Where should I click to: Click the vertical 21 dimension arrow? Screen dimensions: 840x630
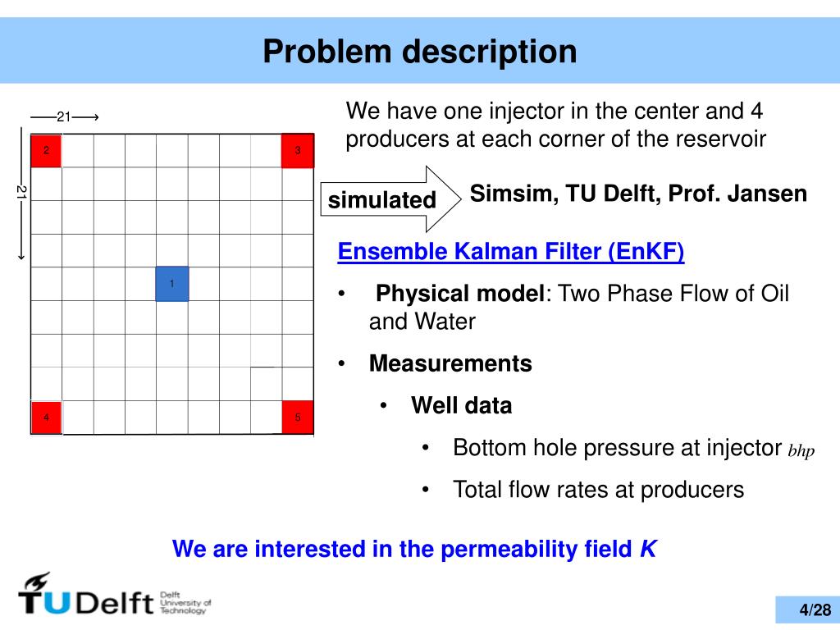click(x=21, y=194)
